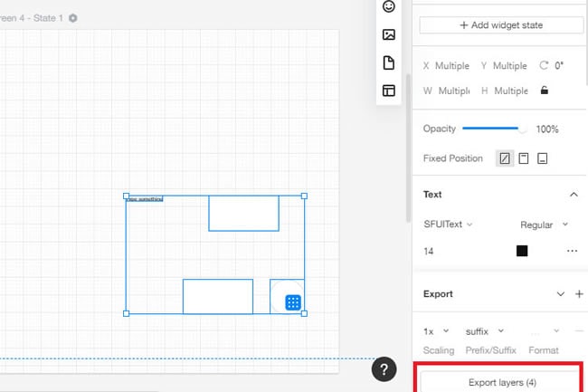The width and height of the screenshot is (588, 392).
Task: Expand the Export section chevron
Action: coord(560,293)
